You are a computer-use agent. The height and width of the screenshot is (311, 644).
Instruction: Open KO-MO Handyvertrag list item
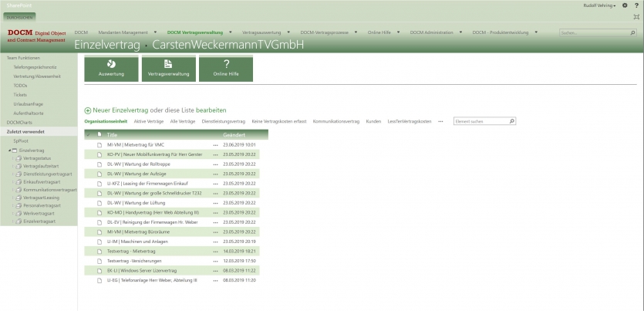(153, 212)
